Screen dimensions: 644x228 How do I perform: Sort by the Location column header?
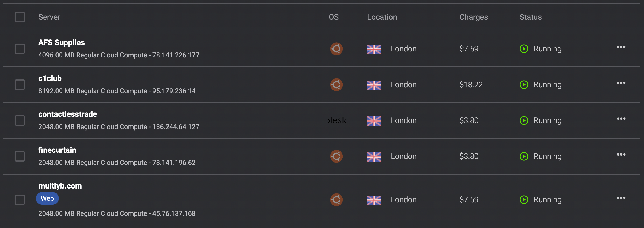tap(382, 17)
